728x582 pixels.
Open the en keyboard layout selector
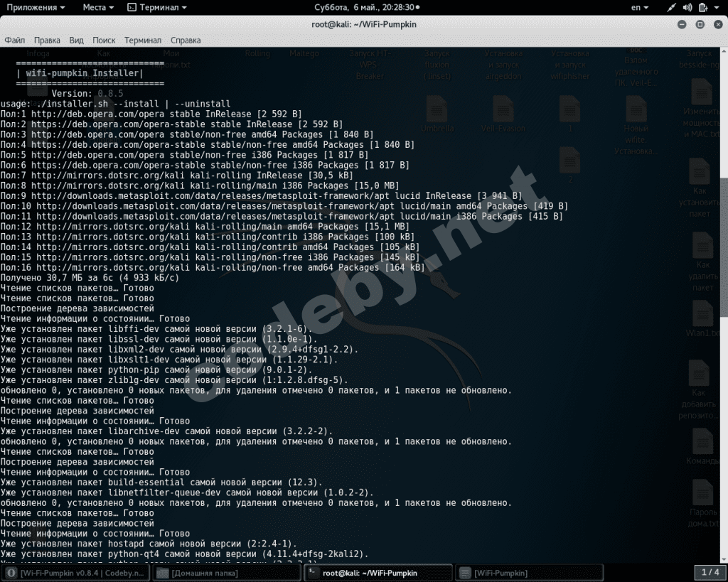tap(639, 7)
